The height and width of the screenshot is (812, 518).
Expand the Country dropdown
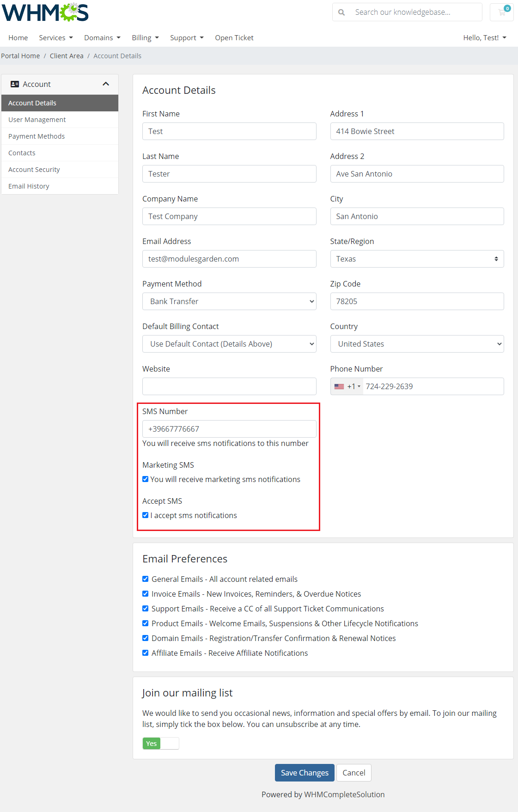coord(417,344)
